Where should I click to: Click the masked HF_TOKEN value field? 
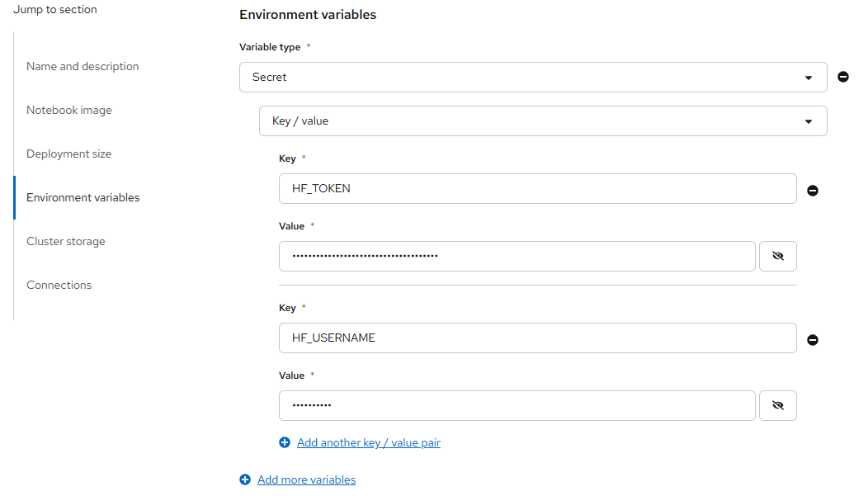click(x=517, y=256)
